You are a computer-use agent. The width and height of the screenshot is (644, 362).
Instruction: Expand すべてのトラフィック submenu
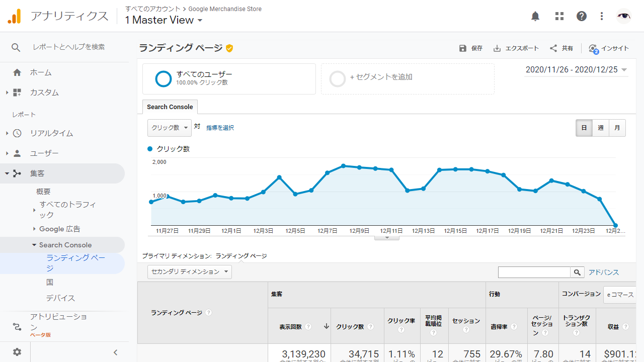(x=34, y=210)
